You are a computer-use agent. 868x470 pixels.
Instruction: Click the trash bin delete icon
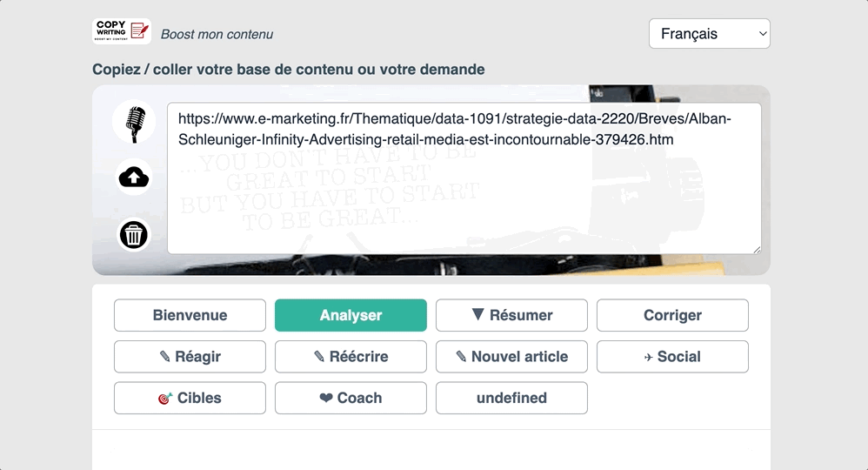click(x=134, y=234)
